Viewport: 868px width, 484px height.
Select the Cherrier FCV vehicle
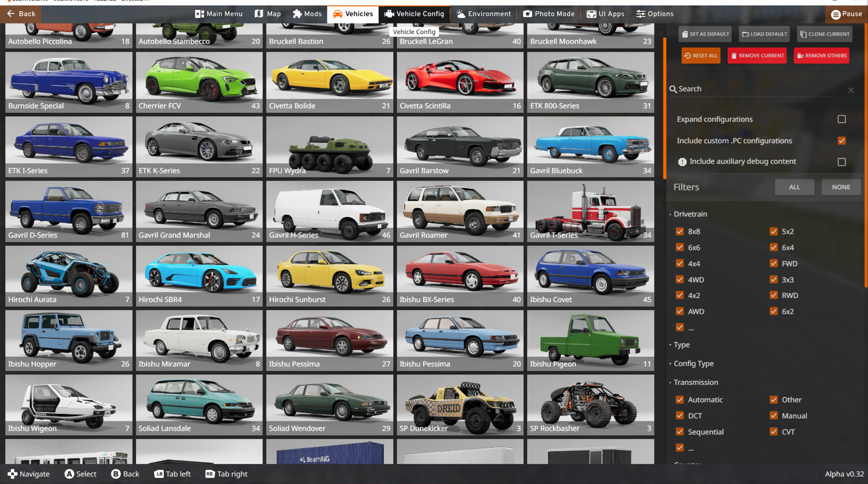(x=199, y=82)
